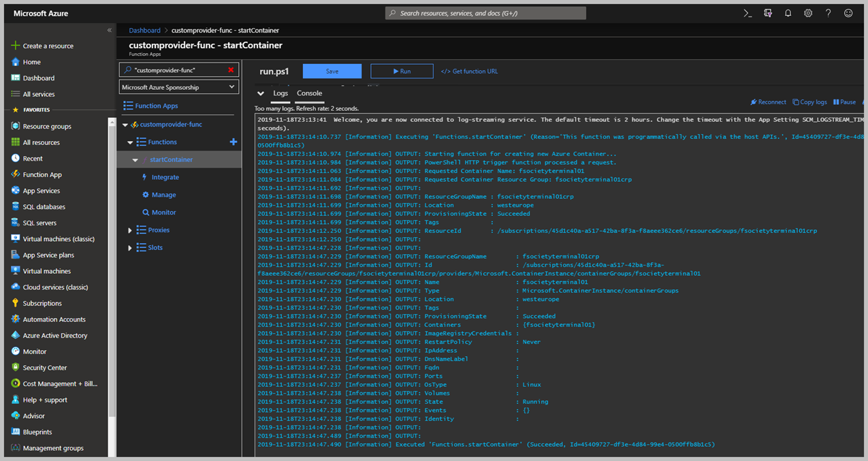Open Dashboard in the left sidebar
This screenshot has width=868, height=461.
click(33, 78)
